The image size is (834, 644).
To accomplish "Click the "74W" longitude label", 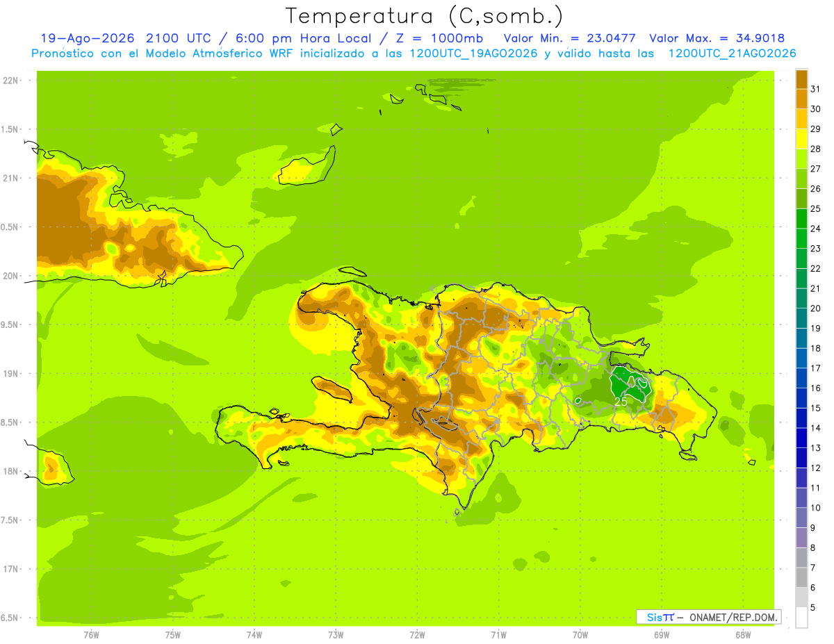I will coord(254,635).
